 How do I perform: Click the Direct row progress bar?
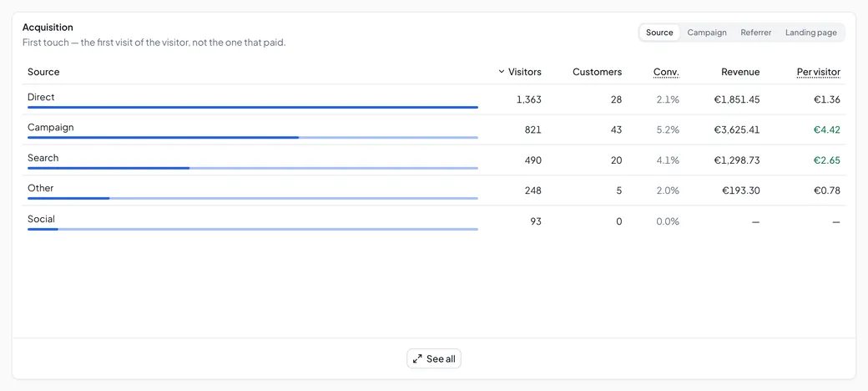(253, 107)
